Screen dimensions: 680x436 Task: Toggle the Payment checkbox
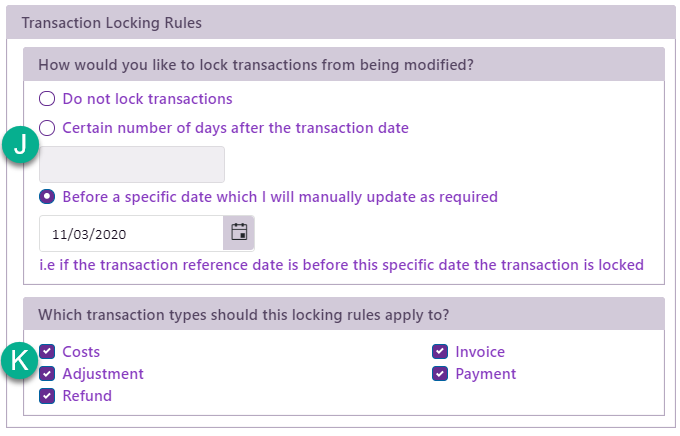tap(440, 374)
